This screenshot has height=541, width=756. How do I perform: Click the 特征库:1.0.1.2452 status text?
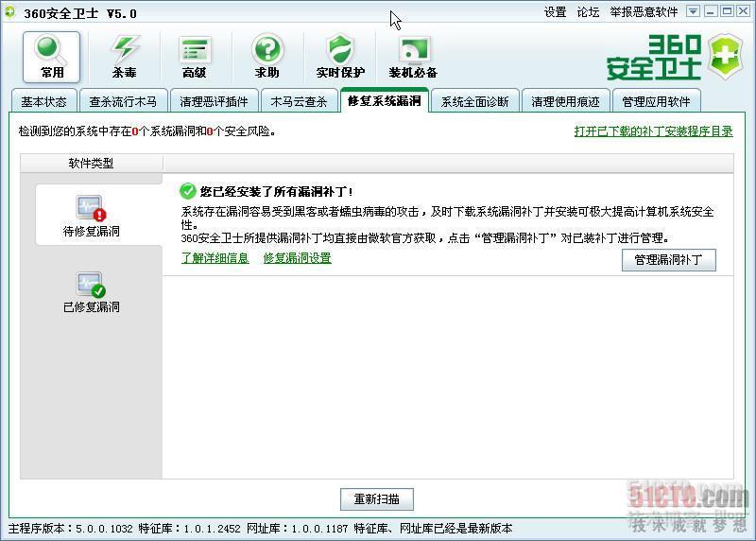189,529
